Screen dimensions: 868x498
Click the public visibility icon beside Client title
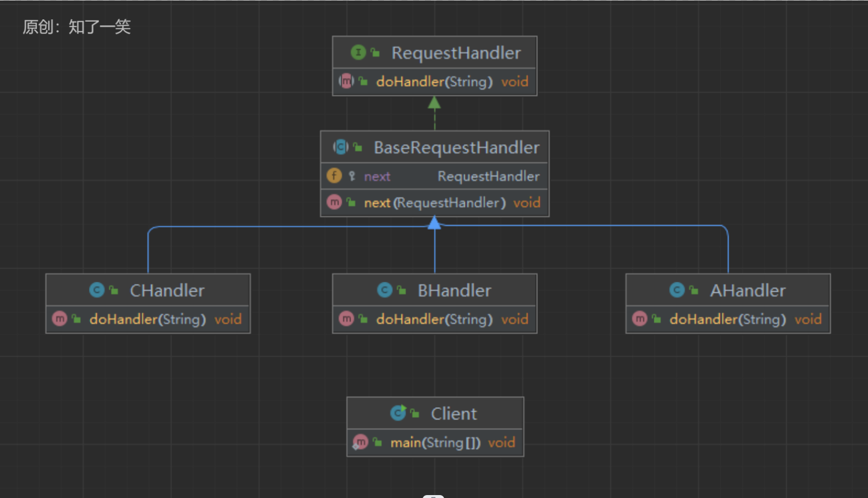point(415,414)
